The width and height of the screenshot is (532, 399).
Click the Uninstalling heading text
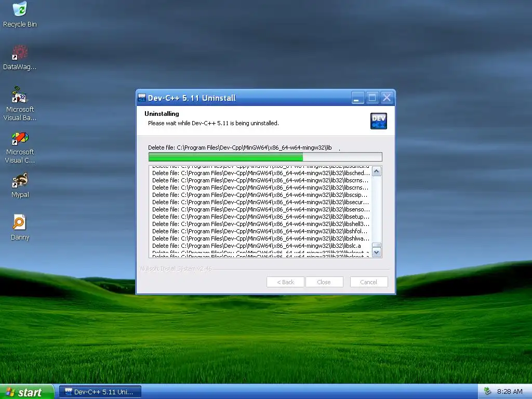click(162, 114)
